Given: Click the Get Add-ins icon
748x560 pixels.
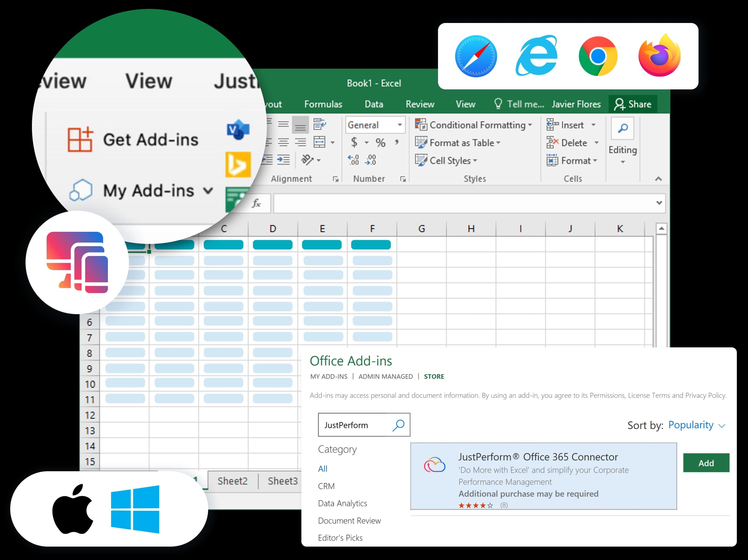Looking at the screenshot, I should tap(80, 139).
